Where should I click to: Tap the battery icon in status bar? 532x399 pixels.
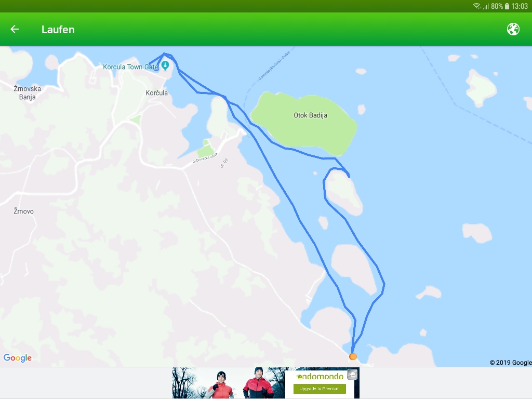507,6
